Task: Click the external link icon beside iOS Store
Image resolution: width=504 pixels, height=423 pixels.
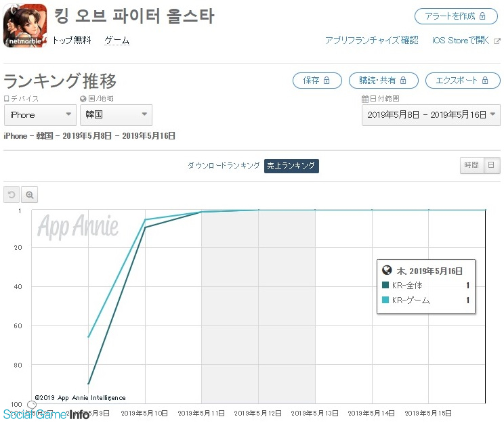Action: coord(497,41)
